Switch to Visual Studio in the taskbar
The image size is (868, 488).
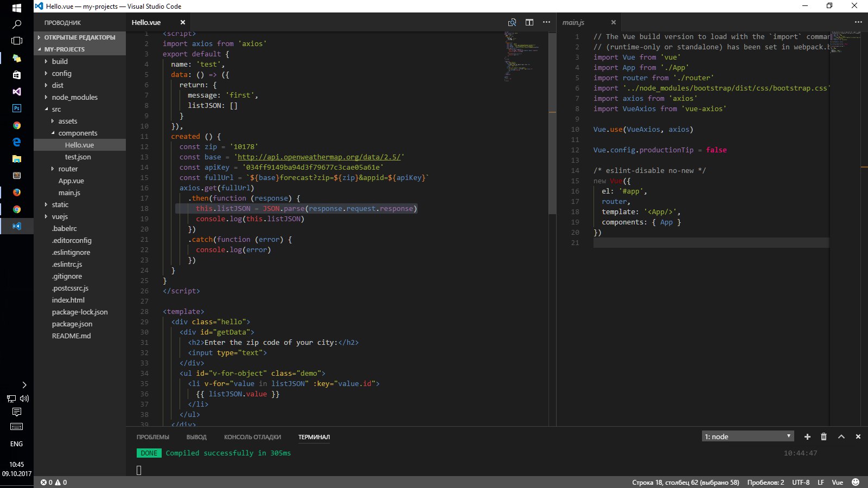(x=17, y=92)
